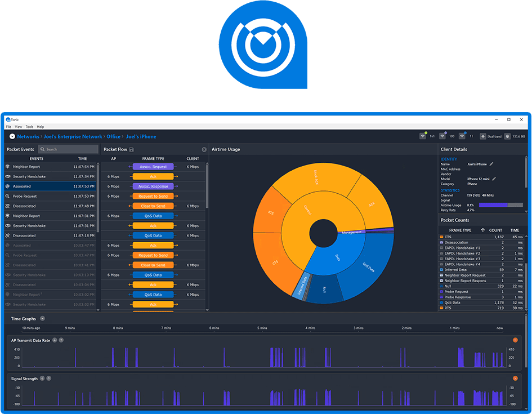Screen dimensions: 532x414
Task: Click the 2.4 GHz Wi-Fi channel icon
Action: click(462, 136)
